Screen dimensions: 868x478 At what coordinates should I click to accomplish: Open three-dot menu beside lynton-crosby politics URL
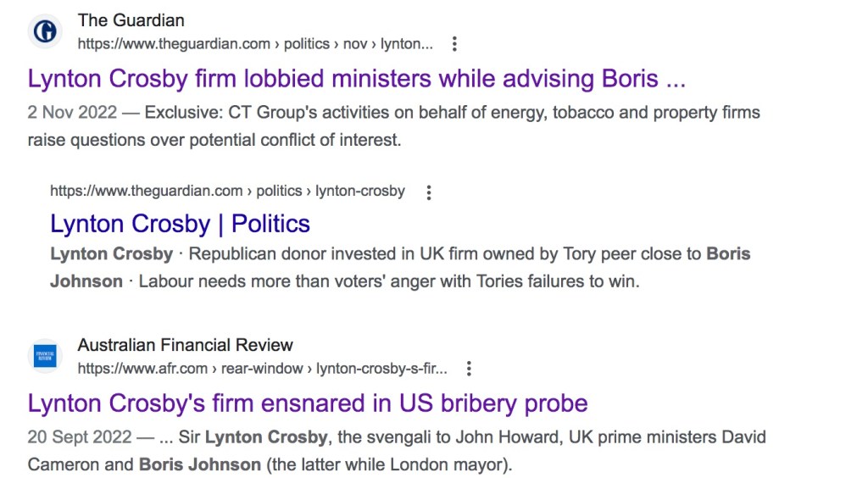point(429,192)
